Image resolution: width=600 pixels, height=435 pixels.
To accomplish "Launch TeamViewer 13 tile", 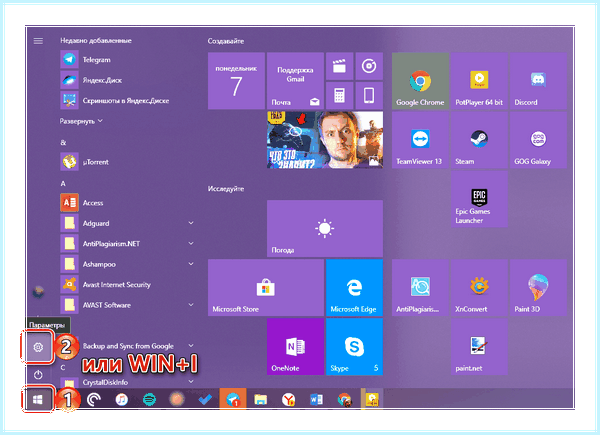I will pos(420,140).
